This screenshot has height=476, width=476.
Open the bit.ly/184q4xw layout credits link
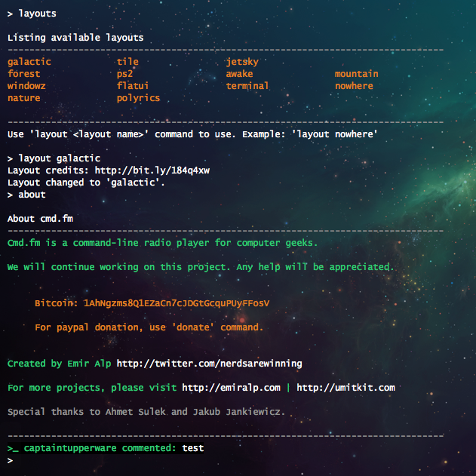click(152, 170)
